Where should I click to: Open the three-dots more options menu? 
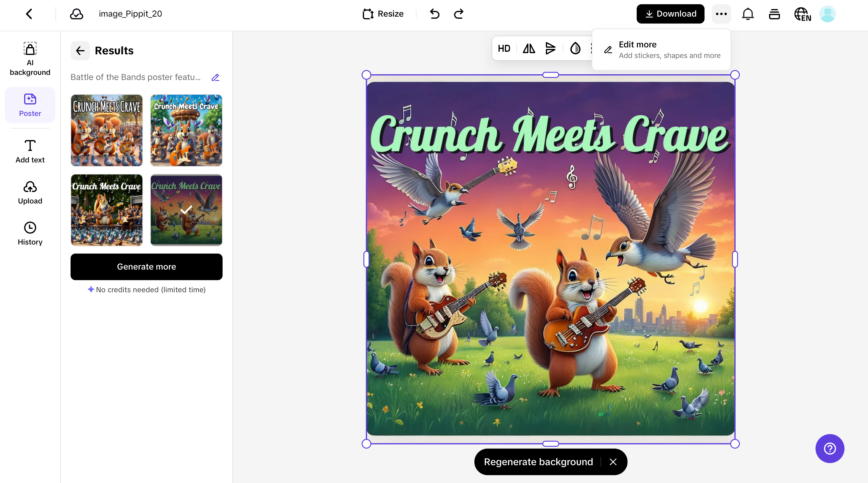[x=721, y=14]
